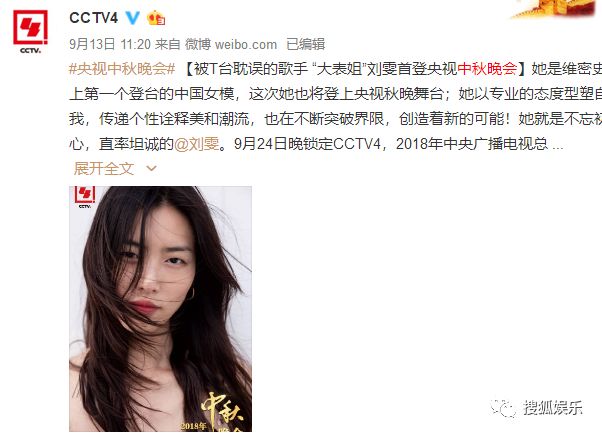Image resolution: width=602 pixels, height=435 pixels.
Task: Click the CCTV logo on the poster
Action: pyautogui.click(x=85, y=197)
